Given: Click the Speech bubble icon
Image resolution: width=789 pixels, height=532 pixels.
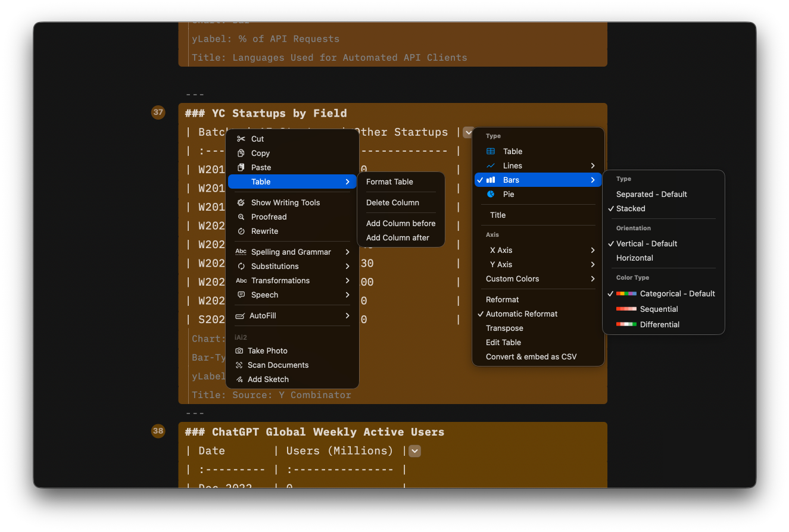Looking at the screenshot, I should coord(241,295).
